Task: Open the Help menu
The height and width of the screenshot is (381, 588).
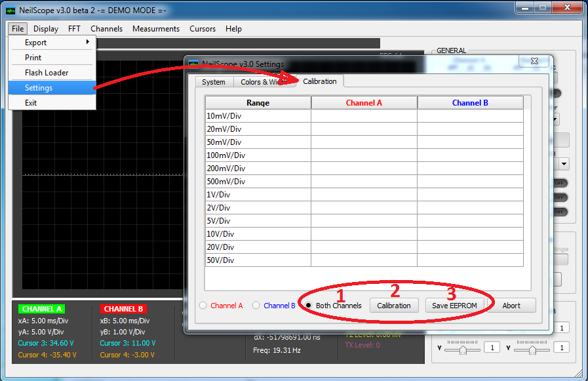Action: (233, 29)
